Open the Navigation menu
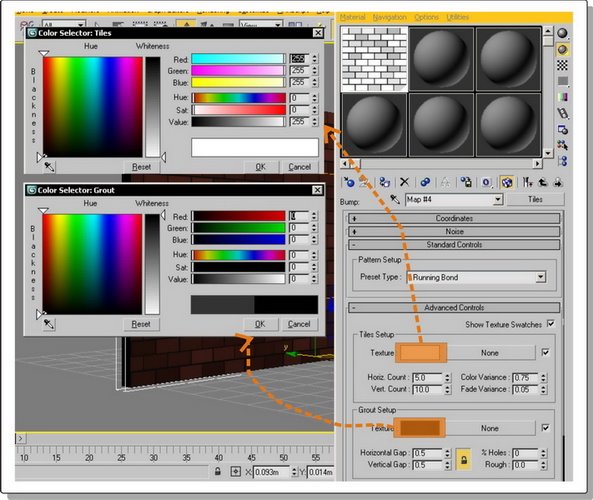593x500 pixels. 390,17
